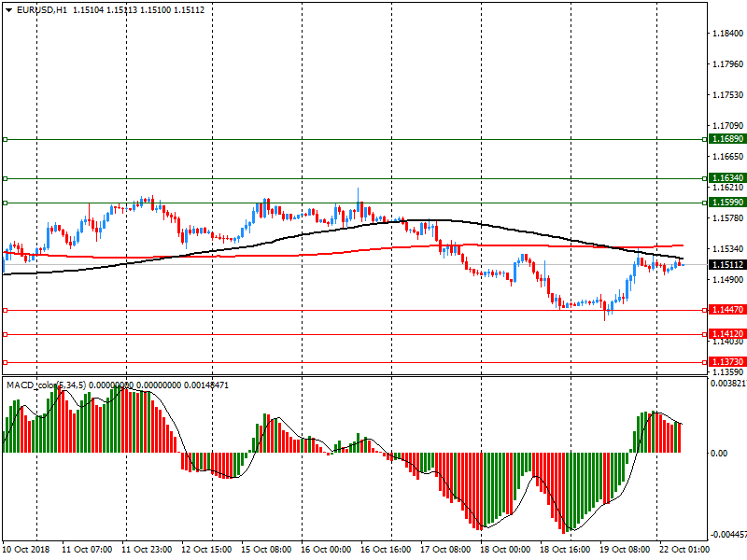Click the square handle of the 1.16340 line
The image size is (747, 560).
(5, 177)
